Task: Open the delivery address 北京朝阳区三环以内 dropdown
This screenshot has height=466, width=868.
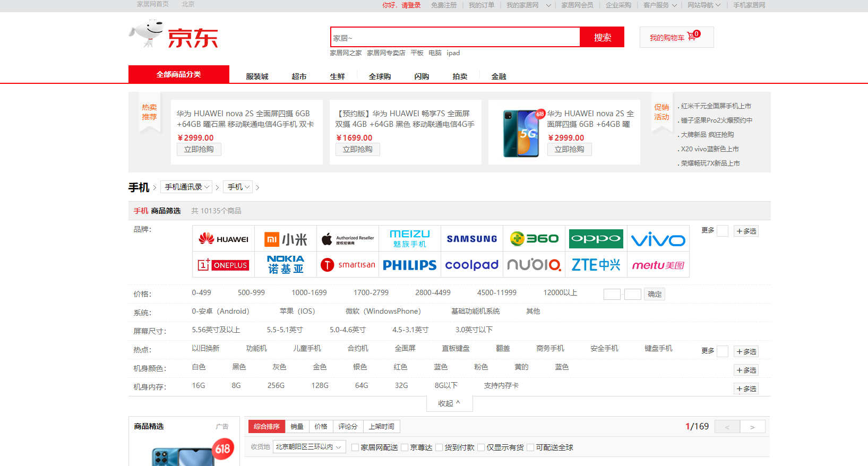Action: tap(310, 447)
